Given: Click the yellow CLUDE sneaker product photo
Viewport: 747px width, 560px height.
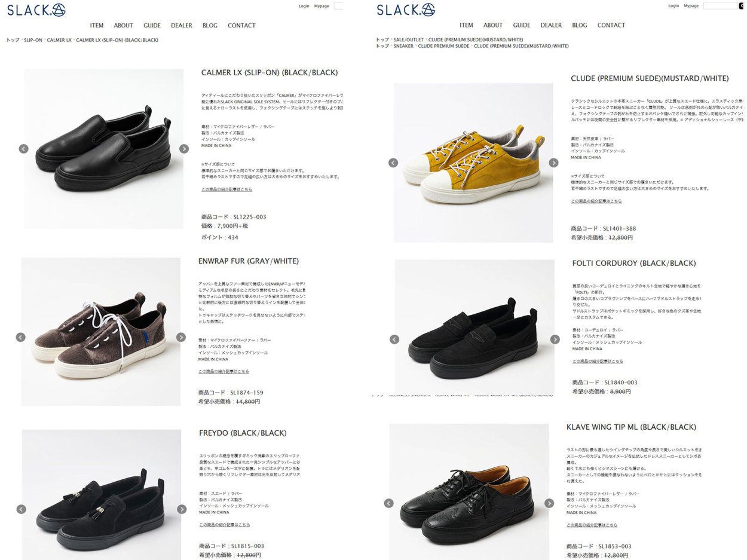Looking at the screenshot, I should [x=473, y=163].
